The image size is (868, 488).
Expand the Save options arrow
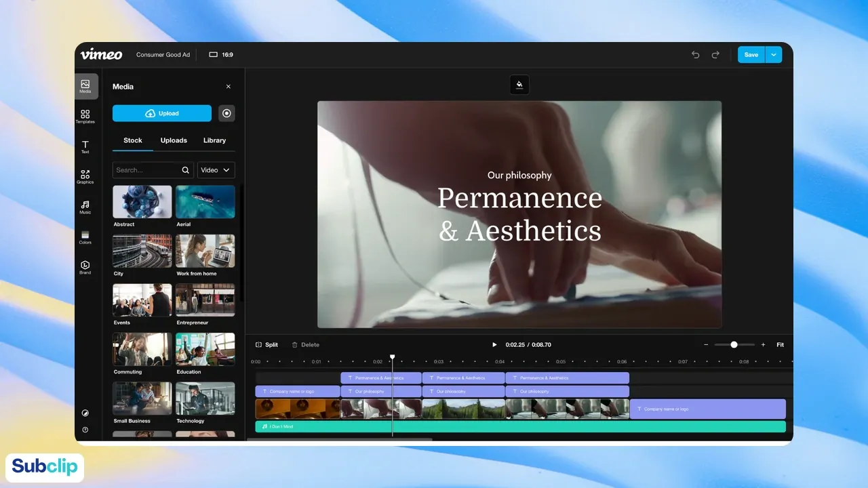coord(774,55)
